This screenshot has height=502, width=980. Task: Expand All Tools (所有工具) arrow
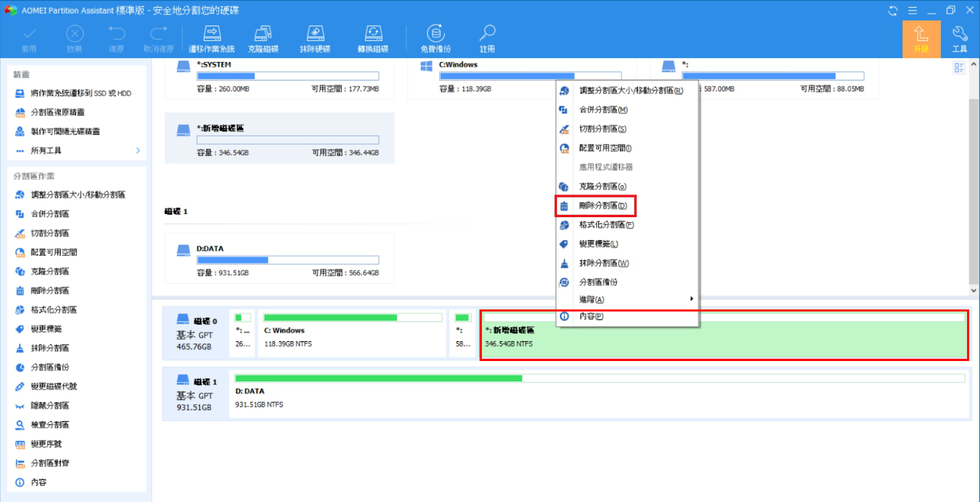pyautogui.click(x=138, y=150)
